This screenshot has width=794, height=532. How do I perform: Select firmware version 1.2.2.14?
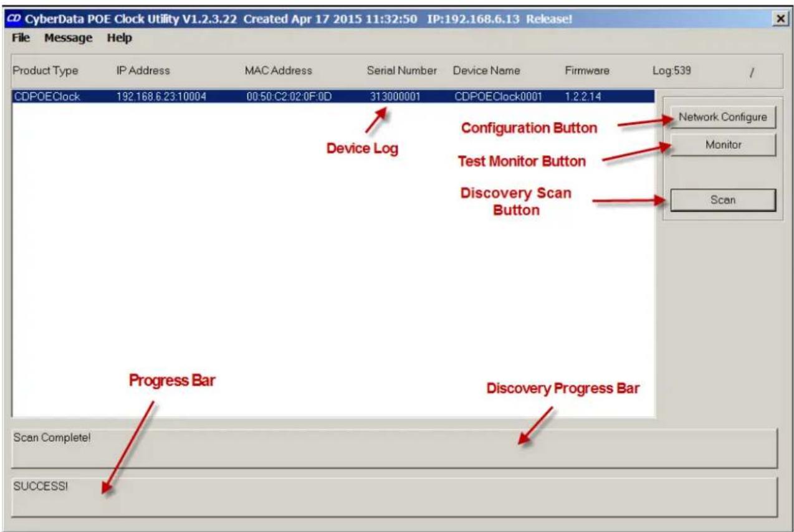click(x=583, y=96)
